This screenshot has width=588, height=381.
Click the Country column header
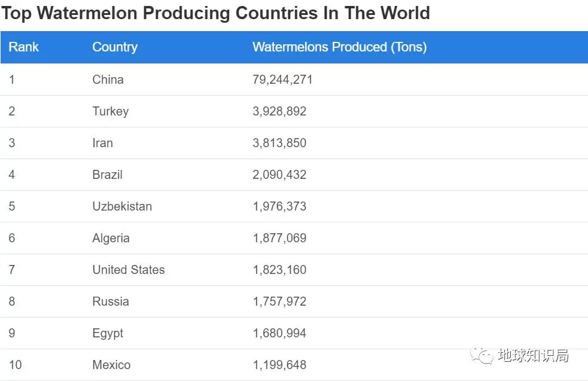(115, 47)
